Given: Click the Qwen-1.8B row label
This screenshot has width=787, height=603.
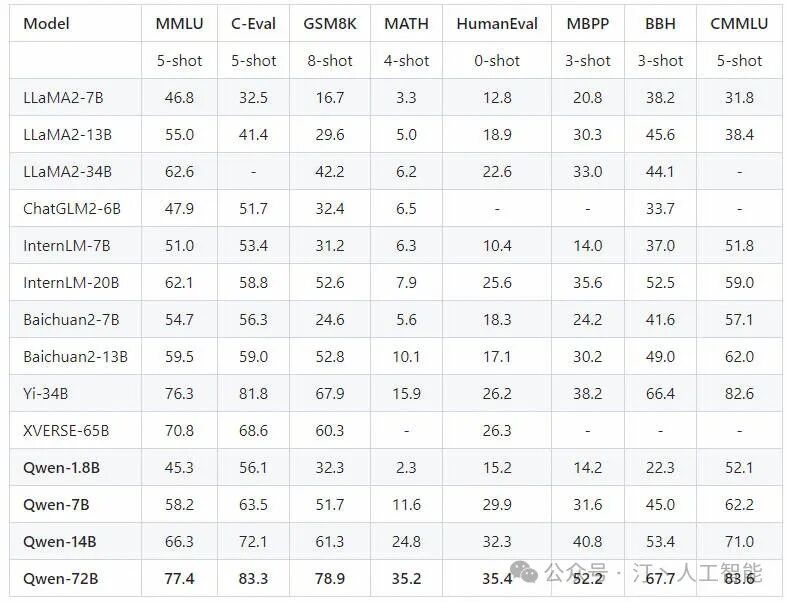Looking at the screenshot, I should 64,467.
